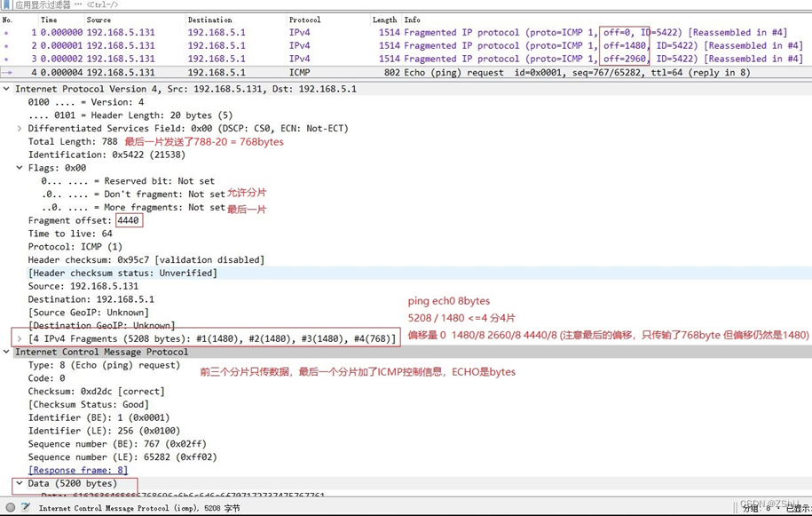Select Identifier (LE): 256 (0x0100) row
This screenshot has width=812, height=516.
coord(104,431)
